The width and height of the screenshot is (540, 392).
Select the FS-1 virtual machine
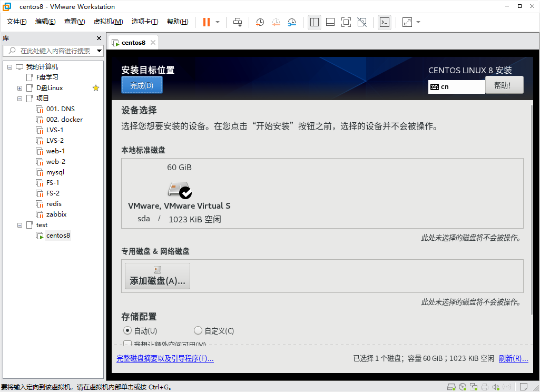pyautogui.click(x=53, y=183)
